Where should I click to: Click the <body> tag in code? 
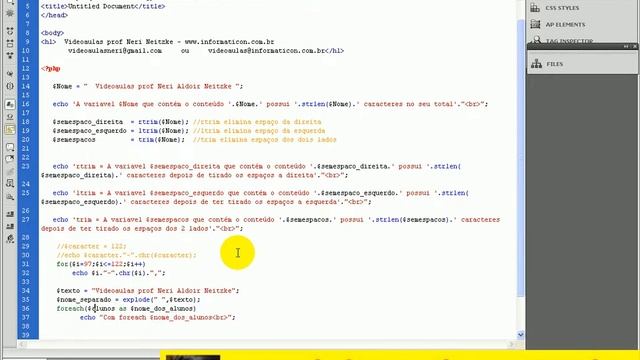52,33
